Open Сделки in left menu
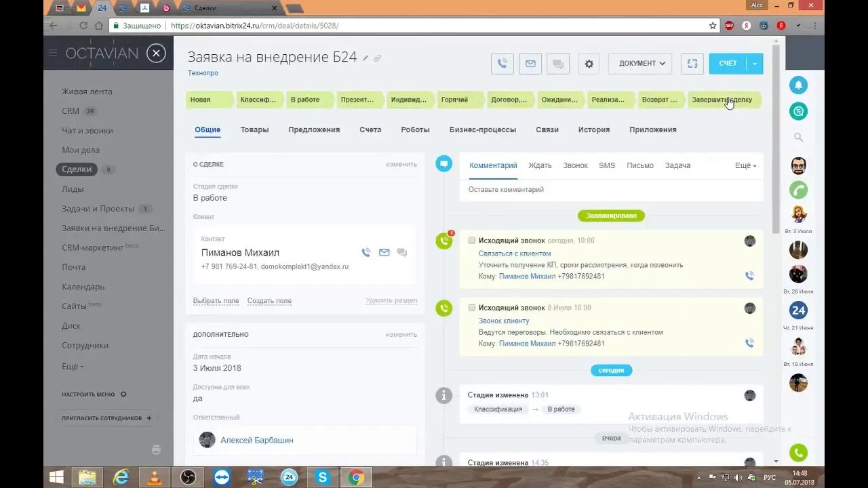868x488 pixels. pos(77,169)
